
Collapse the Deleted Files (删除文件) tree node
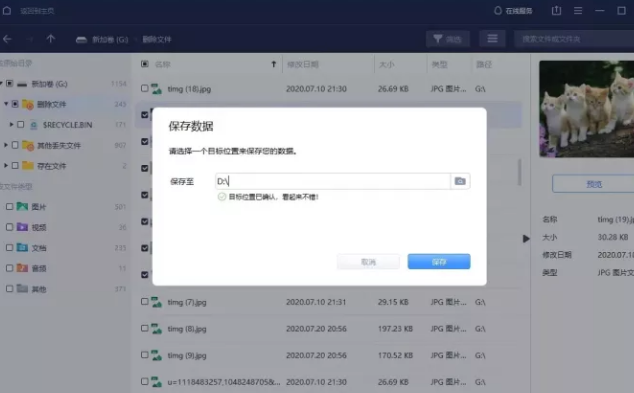point(6,104)
